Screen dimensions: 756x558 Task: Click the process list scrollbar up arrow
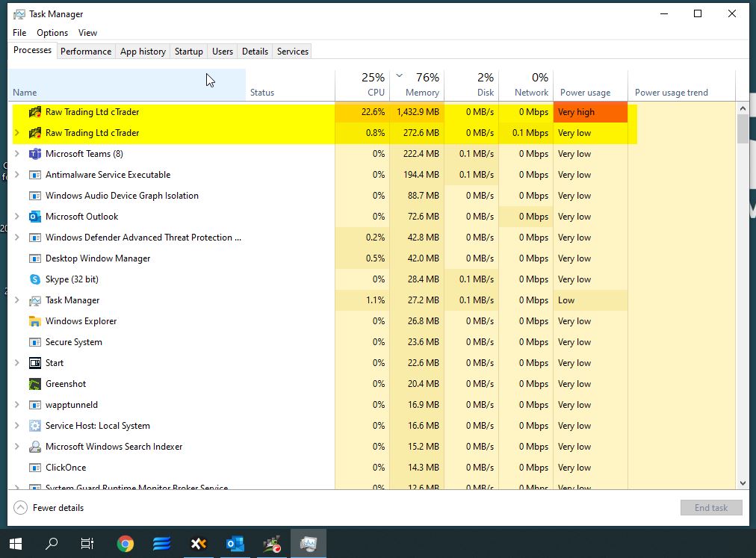click(743, 108)
